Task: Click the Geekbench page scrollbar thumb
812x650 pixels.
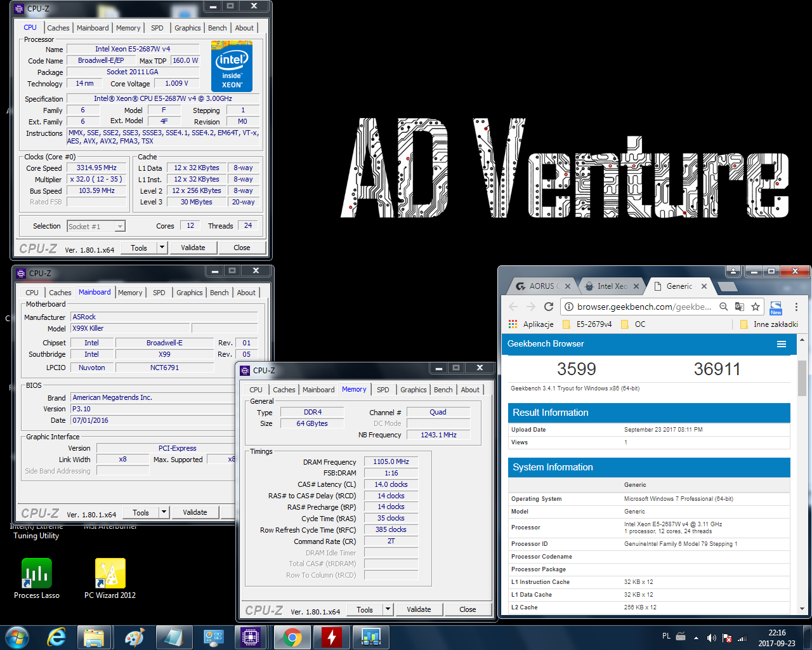Action: 802,377
